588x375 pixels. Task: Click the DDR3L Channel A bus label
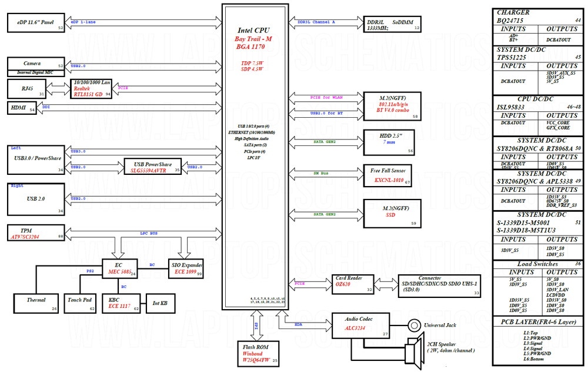point(316,22)
